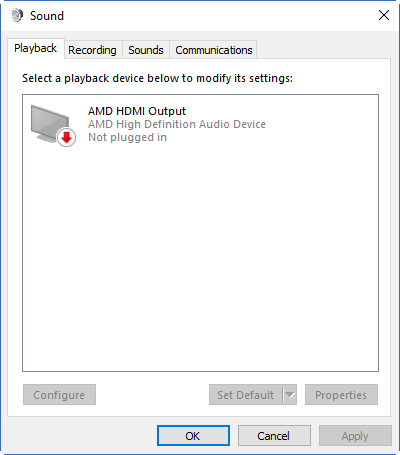This screenshot has height=455, width=400.
Task: Close the Sound dialog window
Action: (x=384, y=15)
